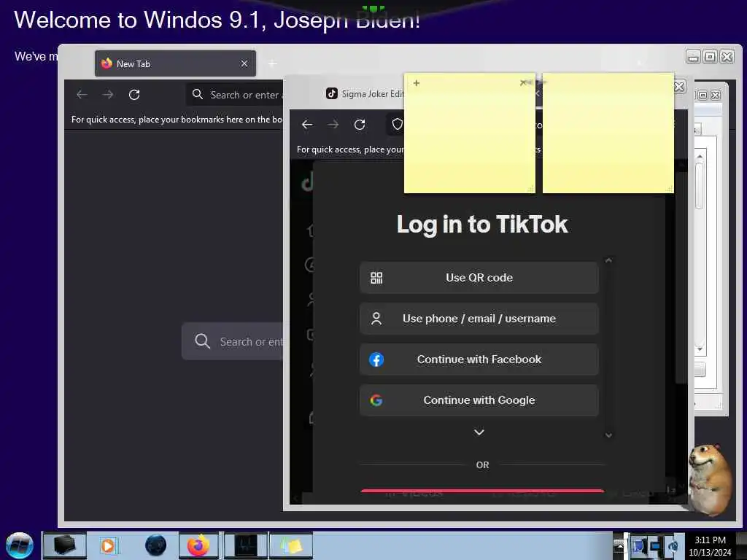
Task: Click the Use QR code option
Action: 479,278
